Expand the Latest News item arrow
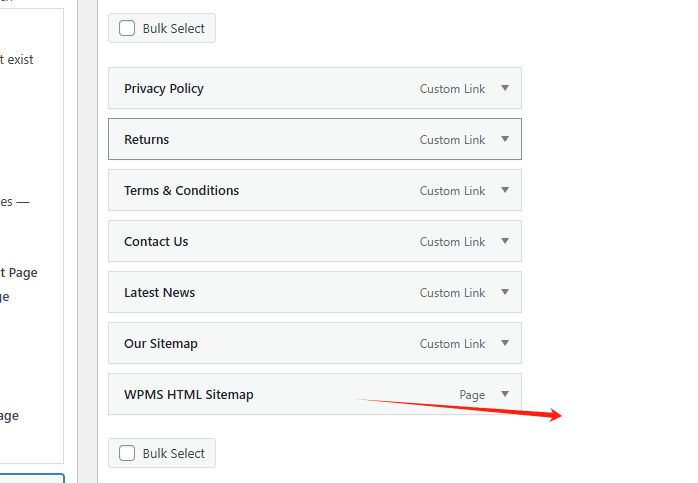 [x=505, y=292]
